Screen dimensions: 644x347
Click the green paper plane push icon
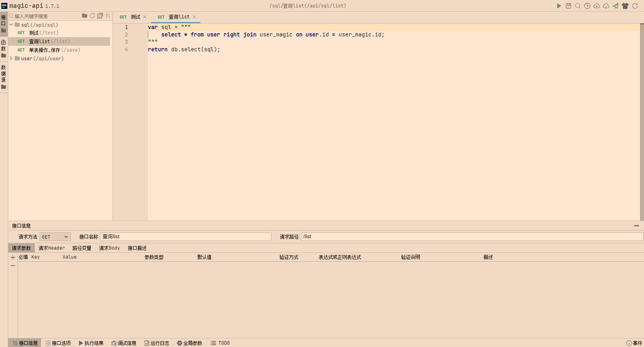tap(615, 6)
